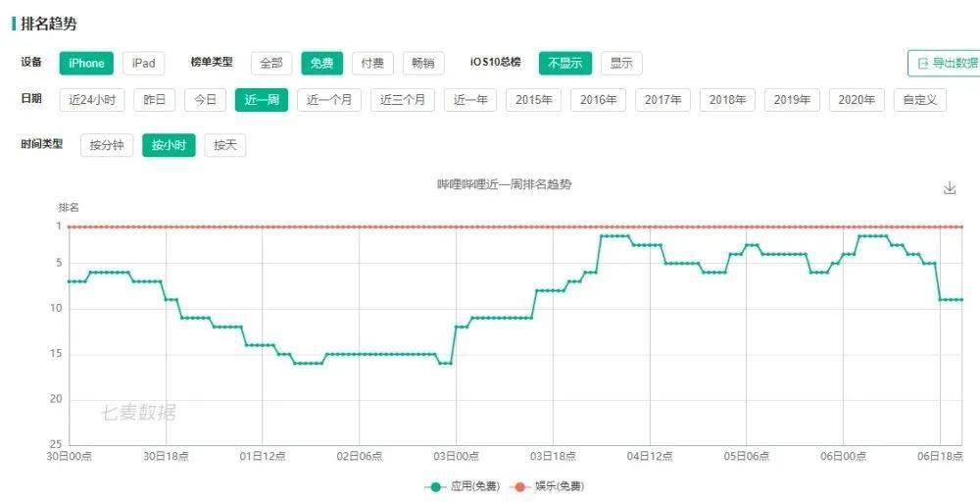Screen dimensions: 980x502
Task: Select 昨日 date filter
Action: [x=155, y=100]
